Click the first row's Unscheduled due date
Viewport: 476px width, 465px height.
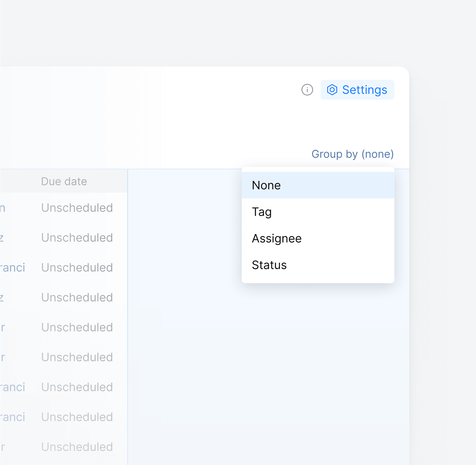point(77,208)
